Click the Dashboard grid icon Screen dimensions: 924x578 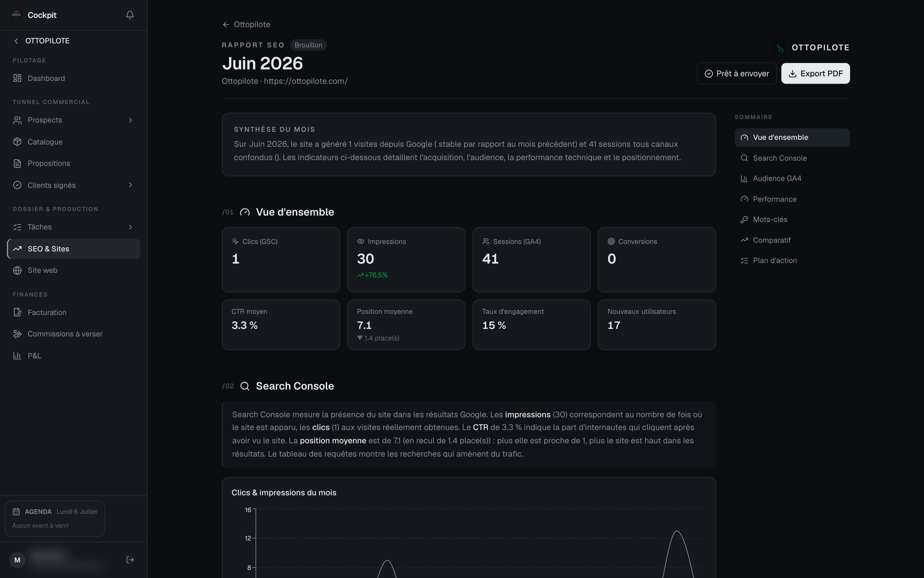click(x=17, y=78)
